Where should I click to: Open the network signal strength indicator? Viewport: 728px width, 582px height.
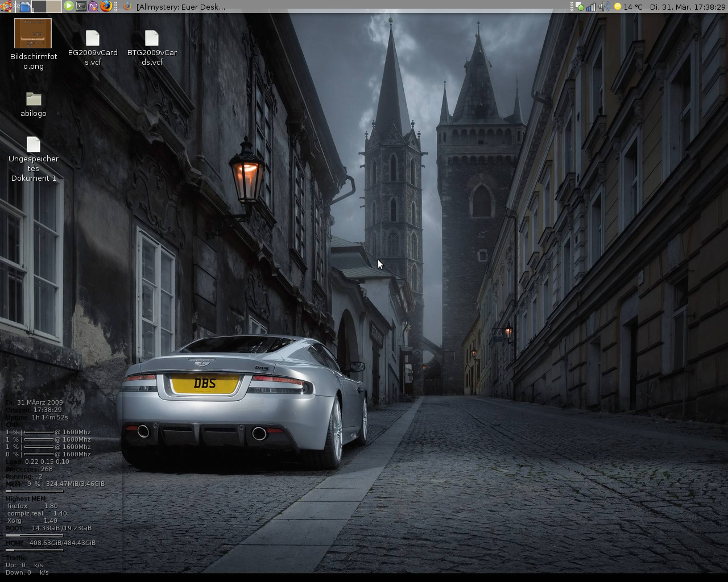point(591,7)
